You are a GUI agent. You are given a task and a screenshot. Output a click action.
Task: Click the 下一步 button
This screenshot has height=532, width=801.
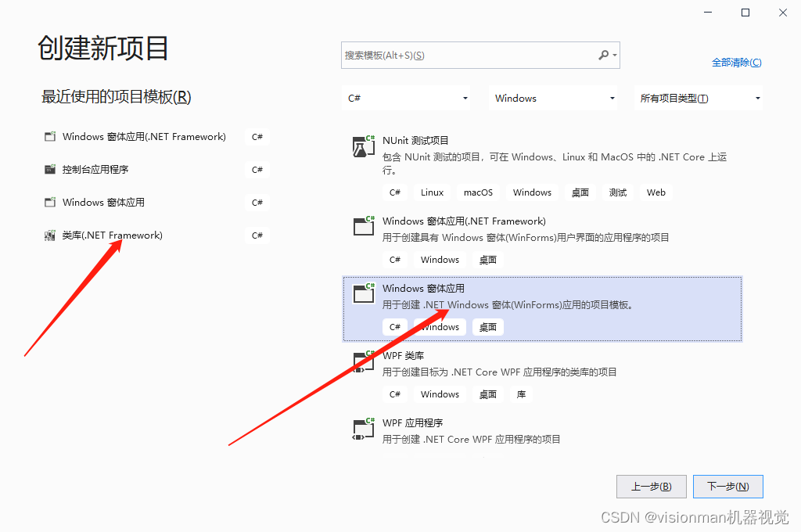tap(727, 486)
